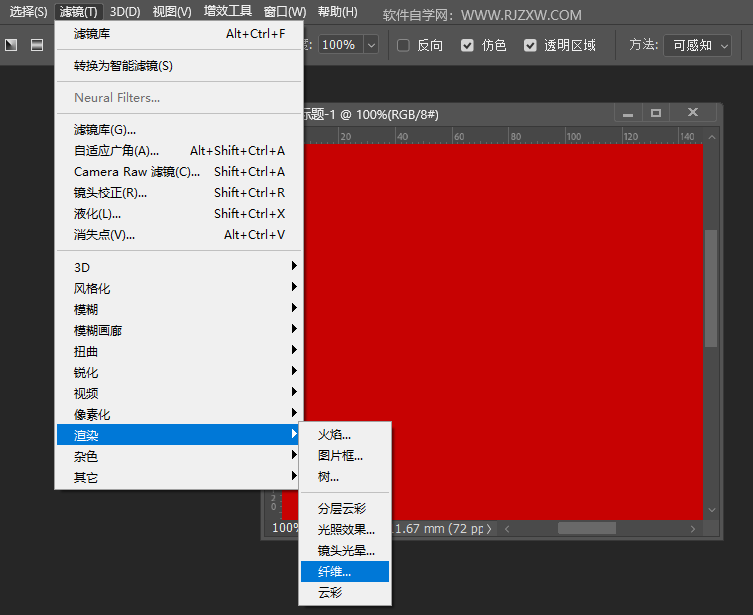The height and width of the screenshot is (615, 753).
Task: Toggle the 反向 checkbox
Action: tap(403, 45)
